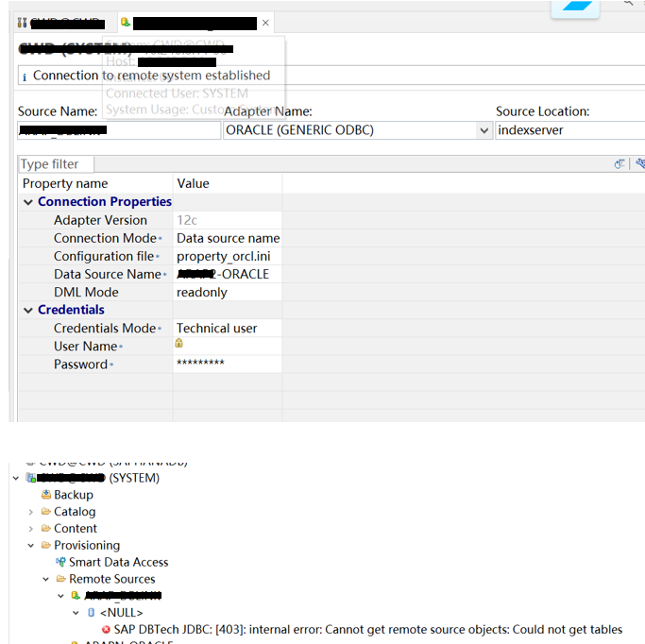This screenshot has width=645, height=644.
Task: Click the Source Location field showing indexserver
Action: click(570, 130)
